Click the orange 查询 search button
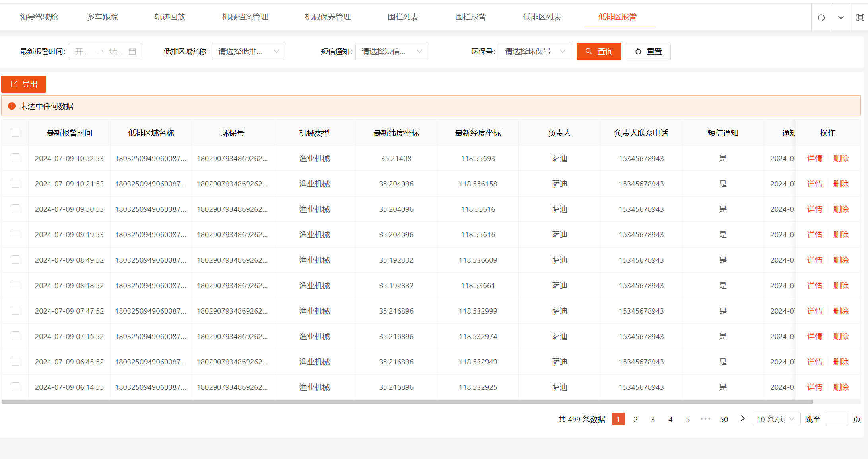Screen dimensions: 868x459 (x=599, y=51)
